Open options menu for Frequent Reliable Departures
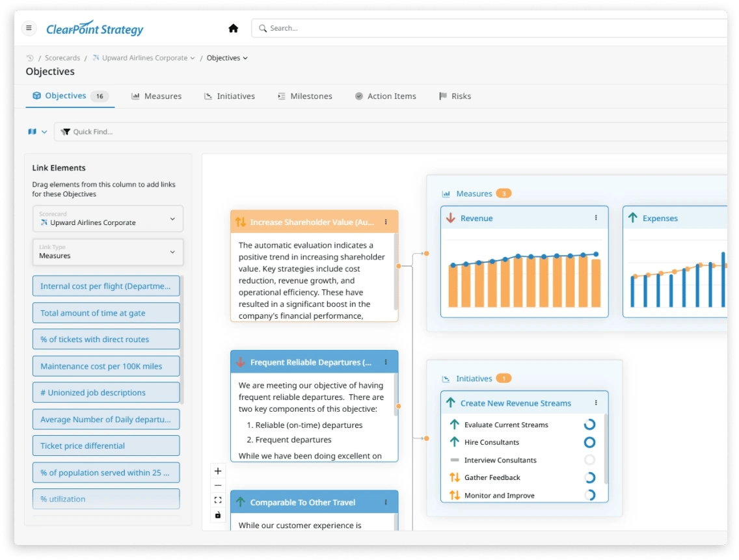Viewport: 739px width, 560px height. tap(386, 362)
